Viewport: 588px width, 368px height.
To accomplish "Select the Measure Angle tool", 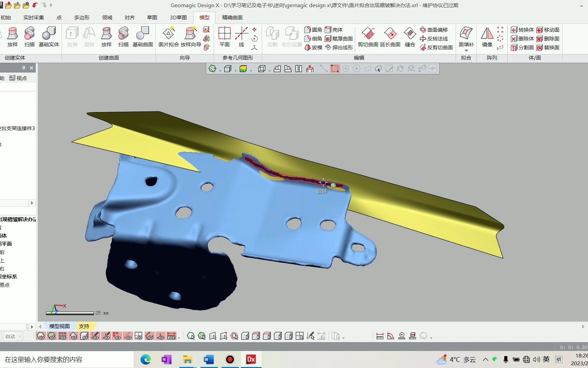I will (x=391, y=336).
